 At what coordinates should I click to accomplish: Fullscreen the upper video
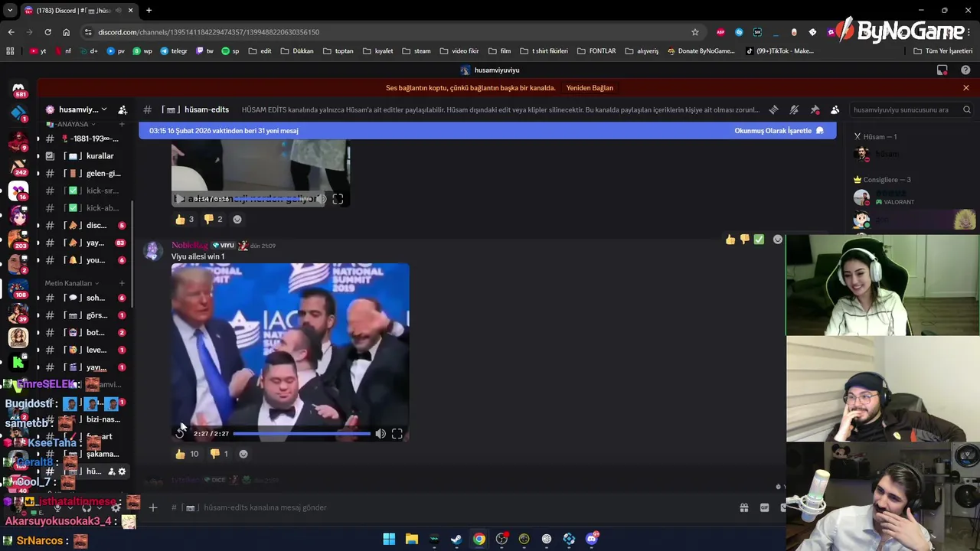(x=338, y=199)
